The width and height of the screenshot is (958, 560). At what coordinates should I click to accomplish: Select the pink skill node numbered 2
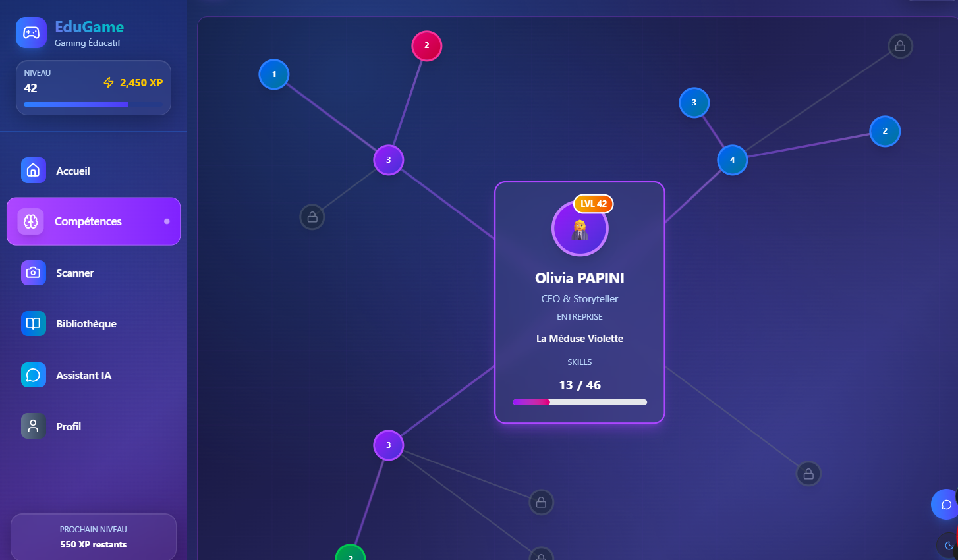point(426,45)
